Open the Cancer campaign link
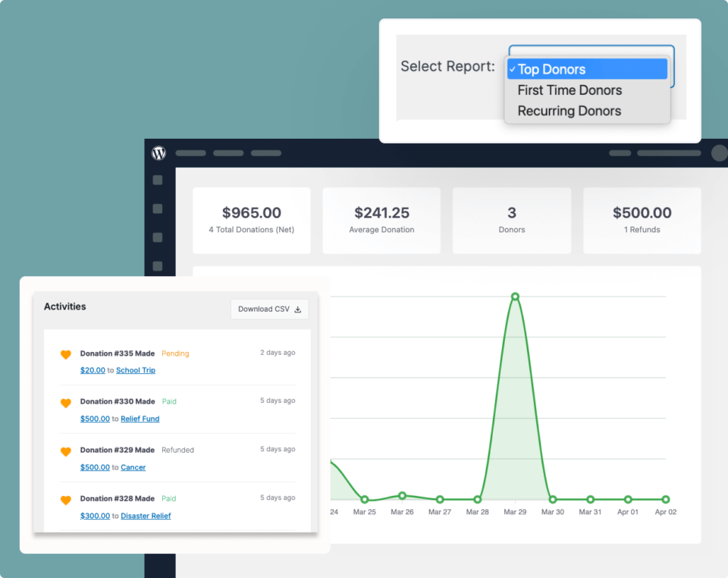This screenshot has width=728, height=578. [x=133, y=467]
